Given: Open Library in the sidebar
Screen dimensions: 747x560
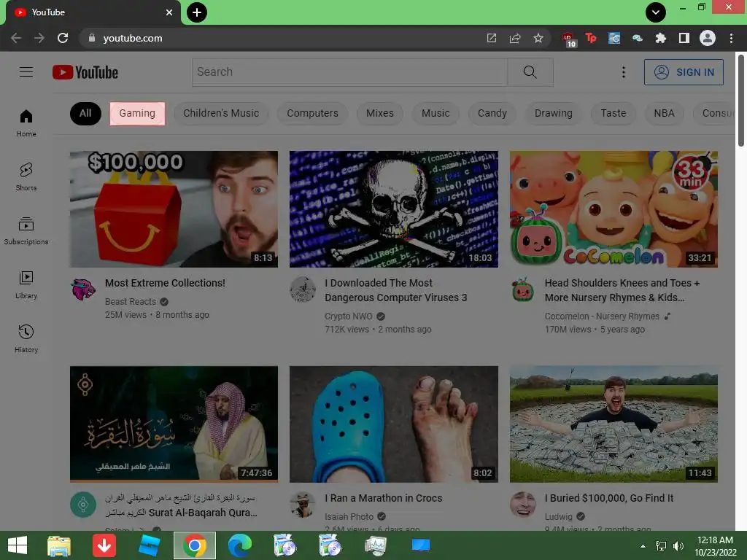Looking at the screenshot, I should coord(26,284).
